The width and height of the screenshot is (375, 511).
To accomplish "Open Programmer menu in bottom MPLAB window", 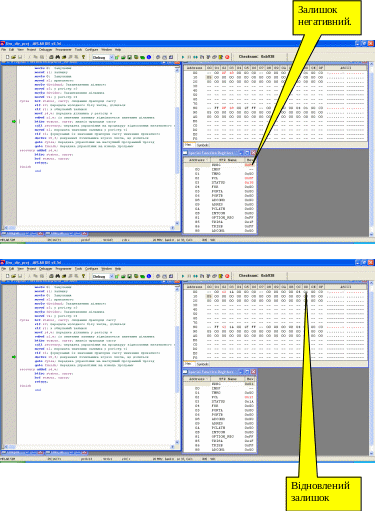I will [x=63, y=269].
